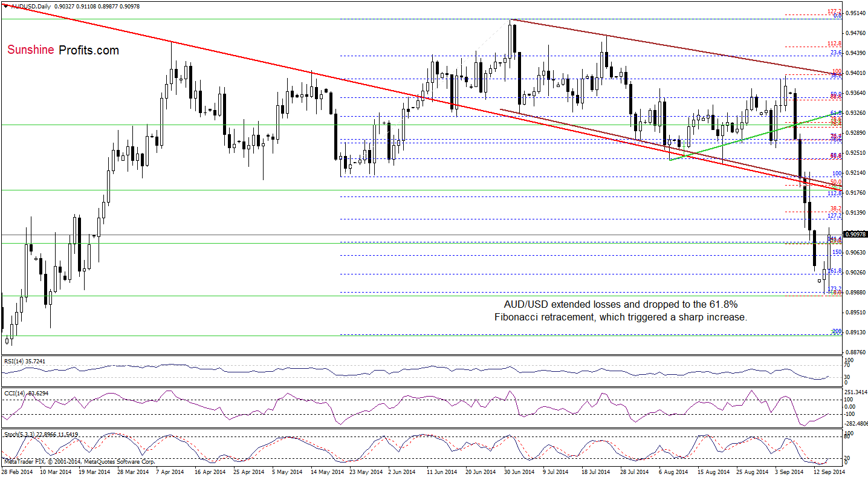Click the 0.0 Fibonacci level label
Viewport: 868px width, 477px height.
(838, 16)
